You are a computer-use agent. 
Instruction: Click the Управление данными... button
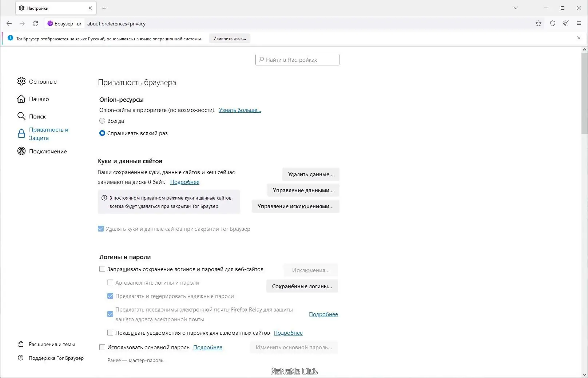click(303, 190)
